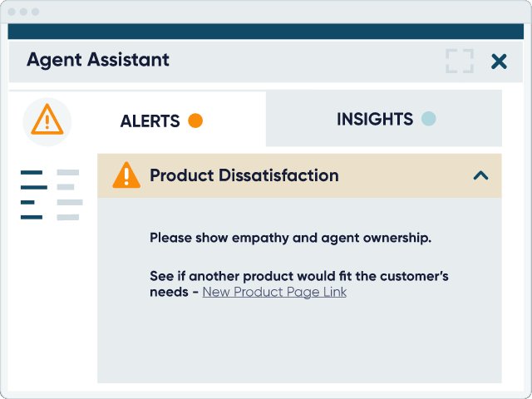532x399 pixels.
Task: Click the Agent Assistant title text
Action: pyautogui.click(x=98, y=60)
